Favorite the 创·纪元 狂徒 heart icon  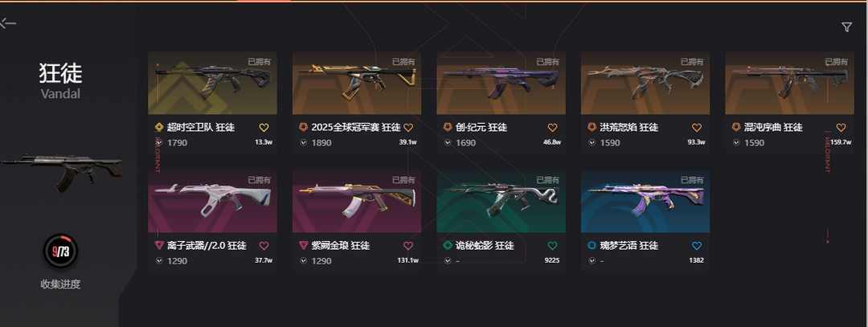(x=552, y=128)
